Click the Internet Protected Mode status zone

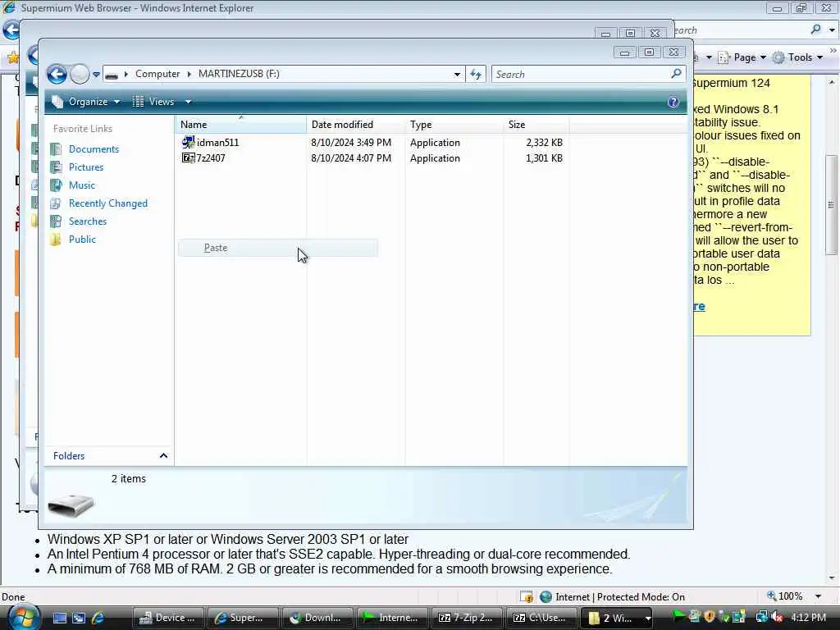tap(613, 597)
